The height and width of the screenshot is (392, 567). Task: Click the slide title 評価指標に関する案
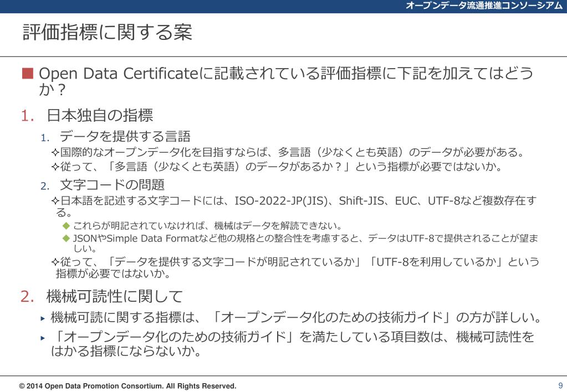[108, 32]
